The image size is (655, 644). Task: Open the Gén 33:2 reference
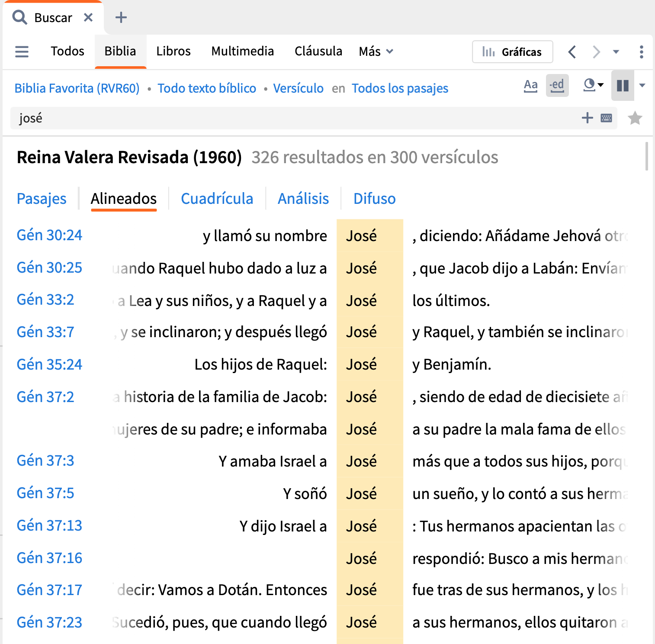click(x=45, y=299)
